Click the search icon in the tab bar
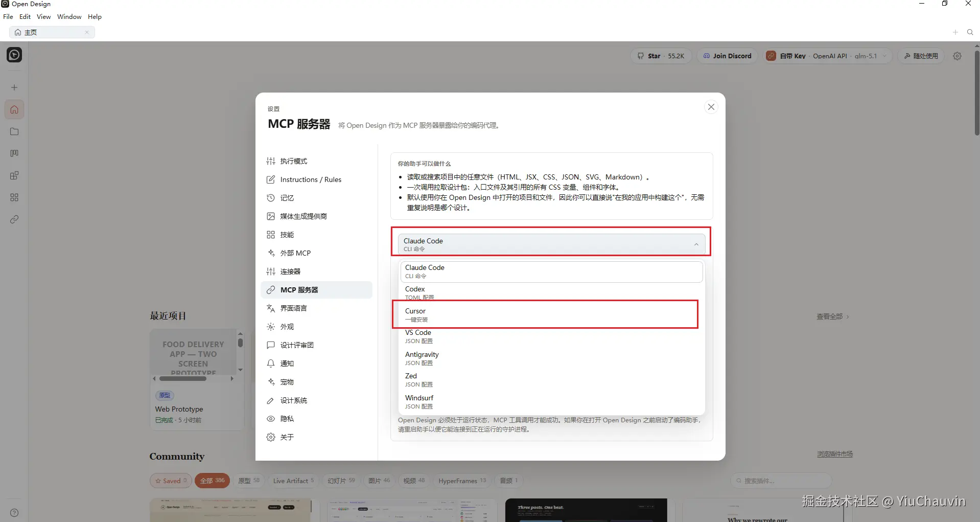 (970, 32)
